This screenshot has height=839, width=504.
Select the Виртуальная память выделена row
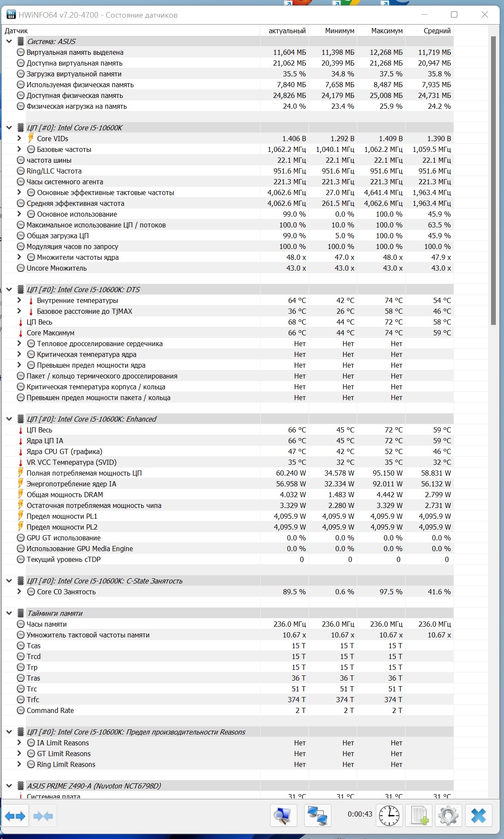[x=228, y=52]
